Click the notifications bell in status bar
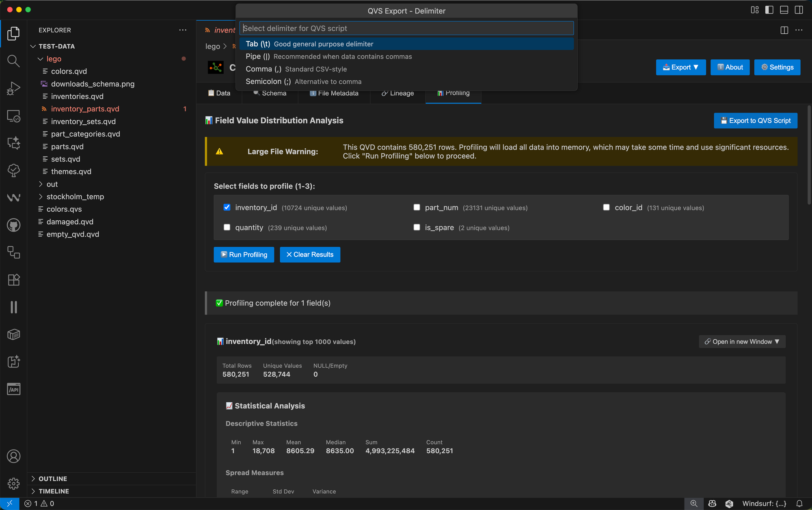This screenshot has height=510, width=812. pos(799,503)
